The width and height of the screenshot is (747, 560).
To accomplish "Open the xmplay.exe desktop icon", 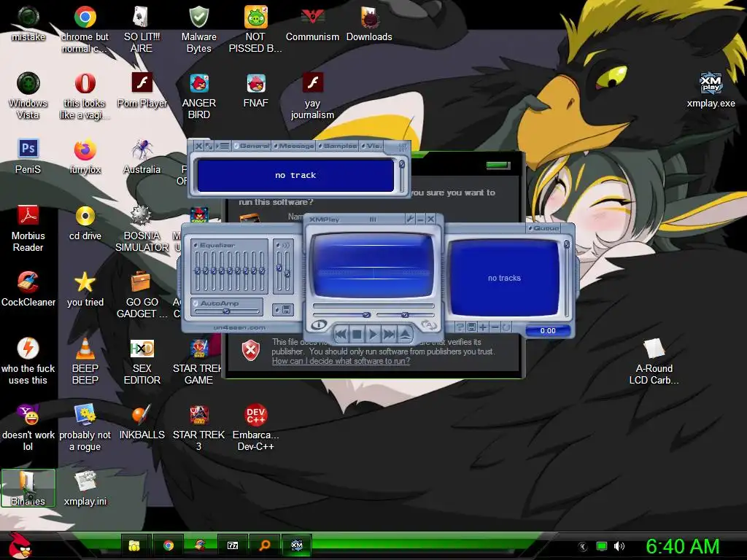I will pos(711,90).
